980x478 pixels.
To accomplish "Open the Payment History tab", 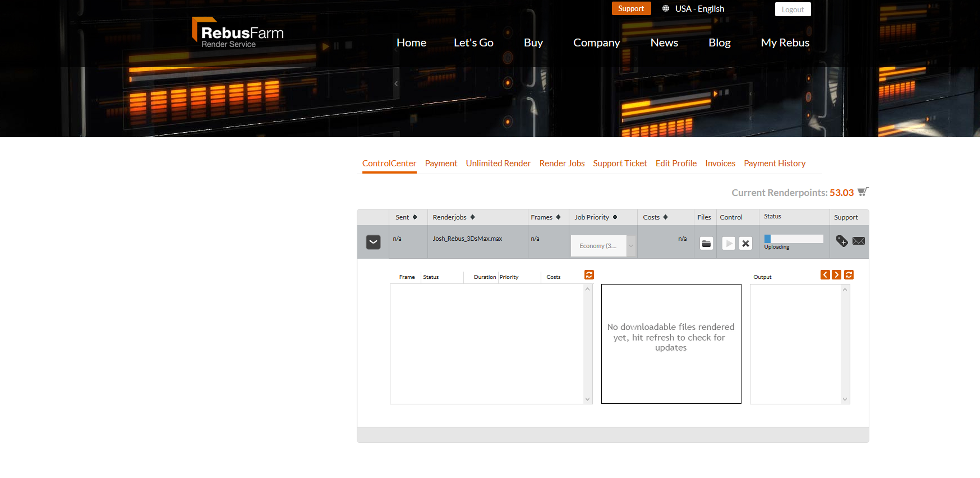I will 775,163.
